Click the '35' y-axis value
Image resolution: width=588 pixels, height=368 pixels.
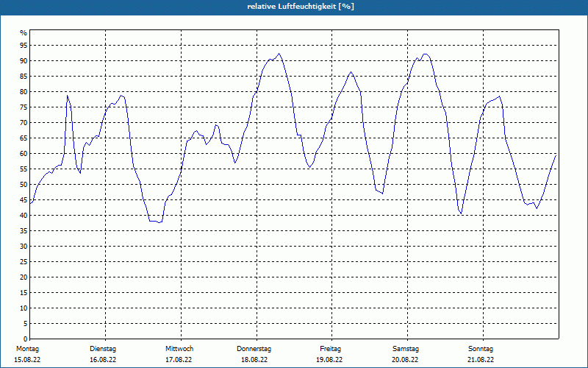tap(24, 231)
